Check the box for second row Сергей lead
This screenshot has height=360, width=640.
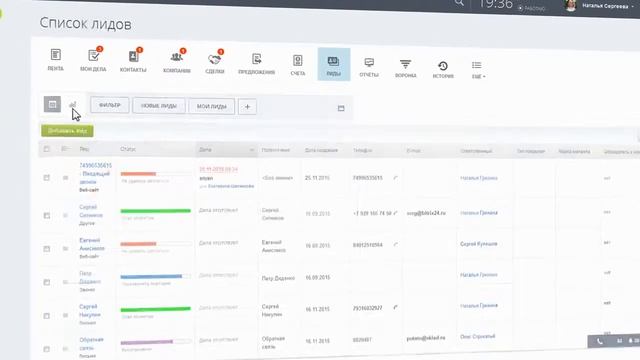click(47, 215)
